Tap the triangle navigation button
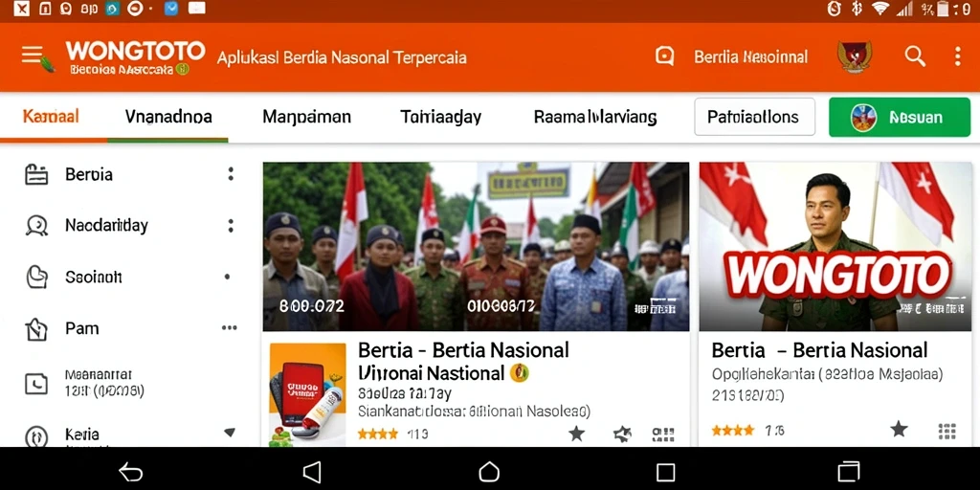 pos(312,472)
